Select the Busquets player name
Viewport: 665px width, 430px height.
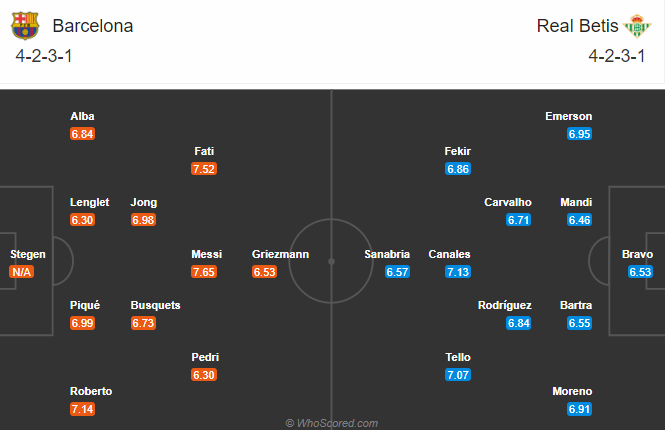pos(156,305)
